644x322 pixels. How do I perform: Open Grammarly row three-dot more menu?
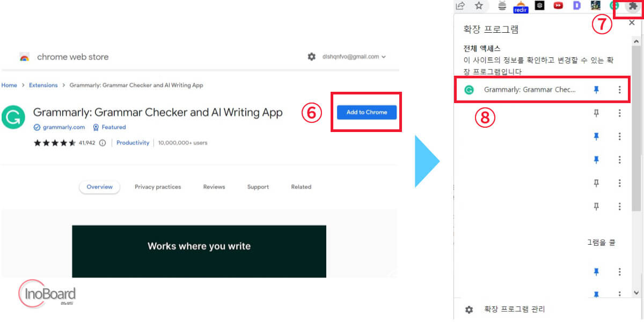pyautogui.click(x=619, y=90)
